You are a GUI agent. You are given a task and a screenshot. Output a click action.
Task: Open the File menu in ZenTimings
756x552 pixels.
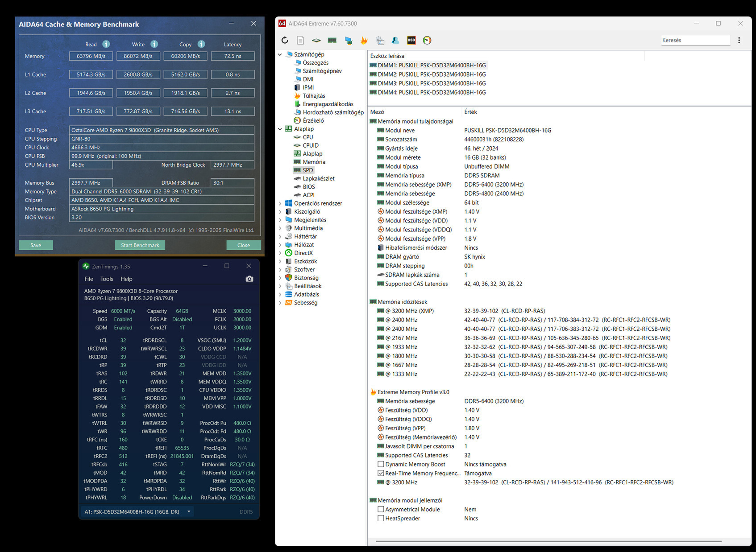coord(89,279)
